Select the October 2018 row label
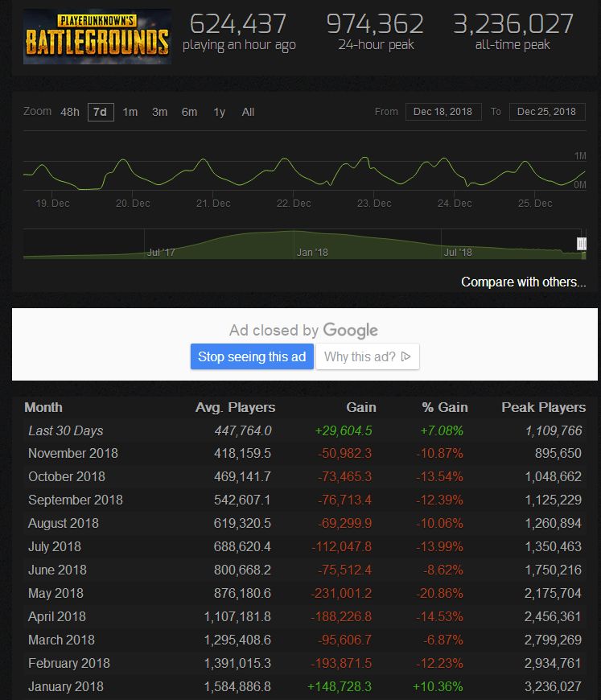The height and width of the screenshot is (700, 601). 67,477
